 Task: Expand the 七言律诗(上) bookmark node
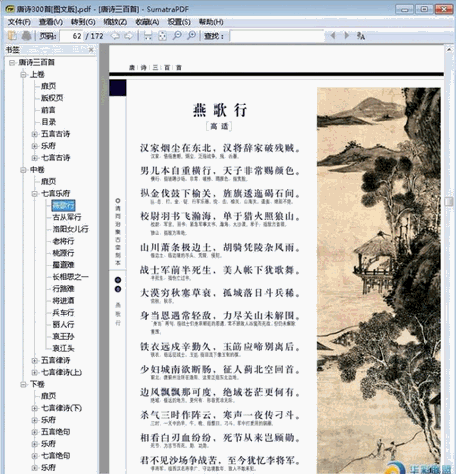click(x=34, y=372)
